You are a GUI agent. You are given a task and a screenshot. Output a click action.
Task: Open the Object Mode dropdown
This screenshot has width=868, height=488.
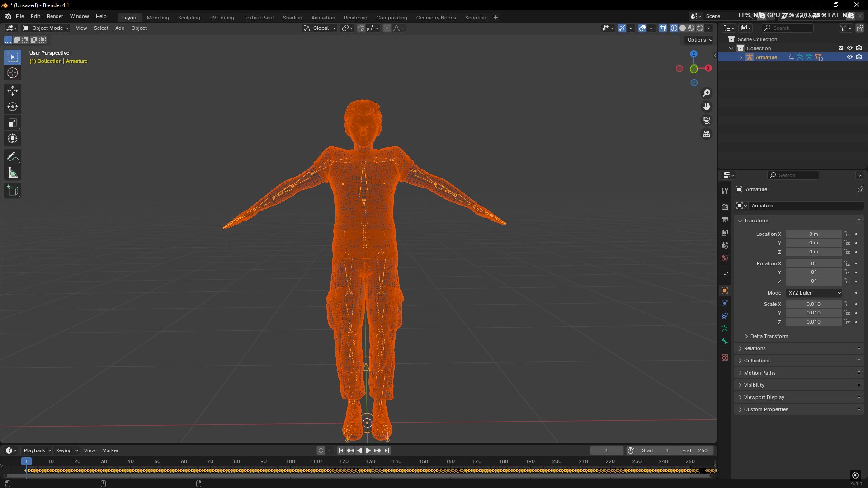point(46,28)
